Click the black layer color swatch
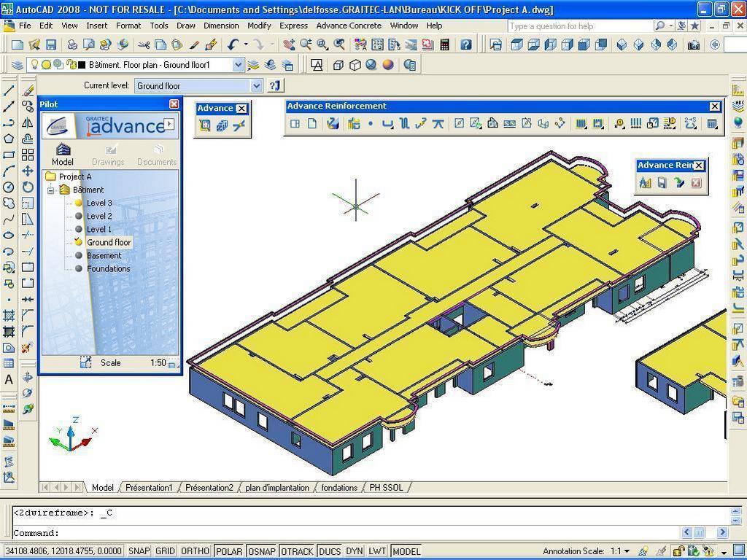The width and height of the screenshot is (747, 560). pyautogui.click(x=82, y=65)
